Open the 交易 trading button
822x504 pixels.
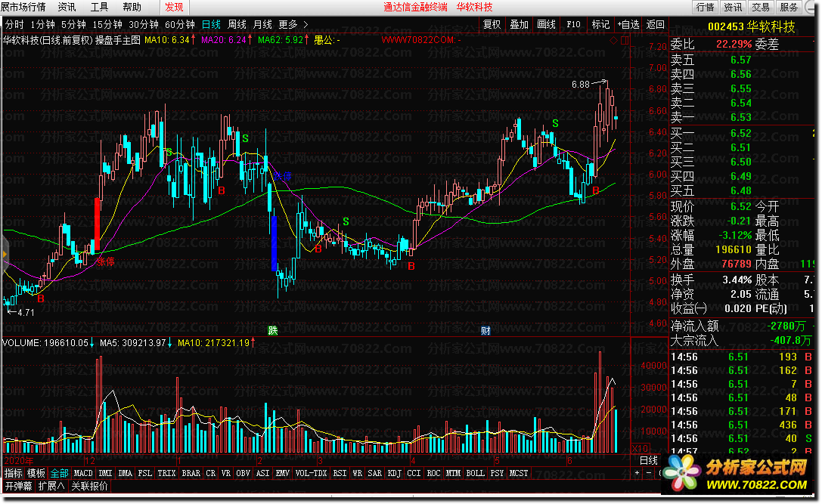(761, 8)
